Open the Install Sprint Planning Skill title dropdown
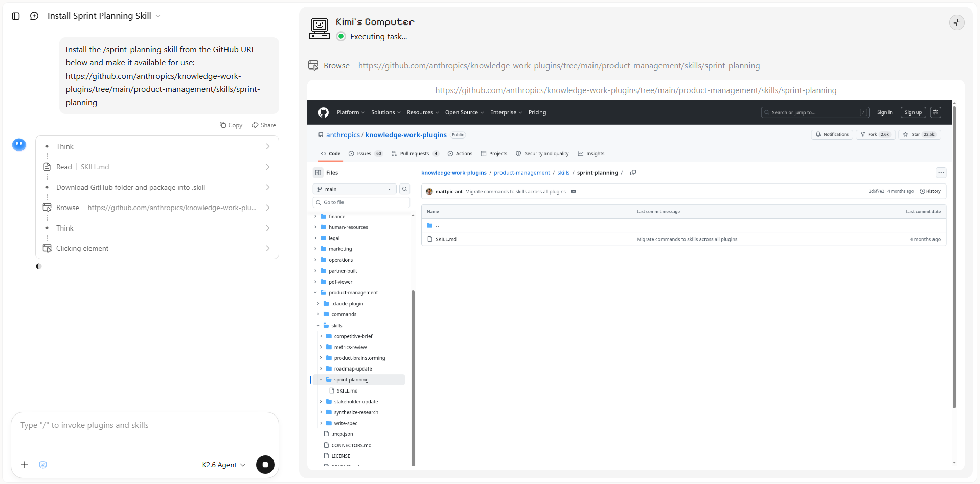The image size is (980, 484). click(x=104, y=16)
